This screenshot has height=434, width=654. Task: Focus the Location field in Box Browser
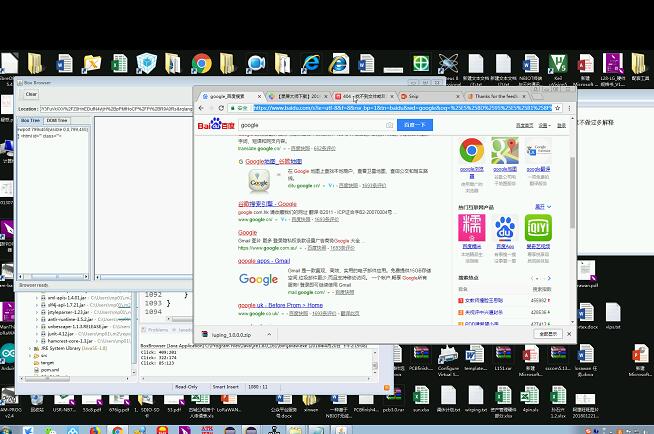[x=116, y=108]
